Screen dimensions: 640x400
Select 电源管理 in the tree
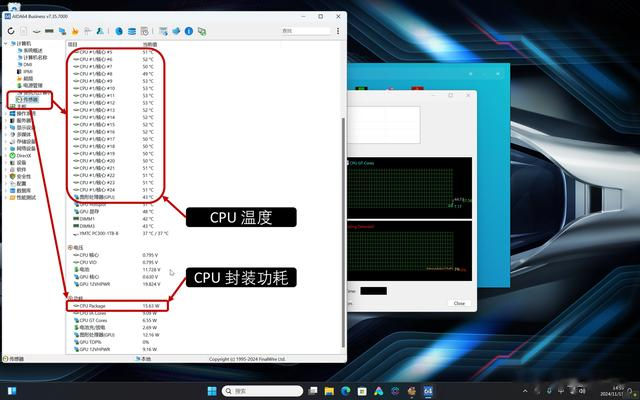[x=33, y=85]
